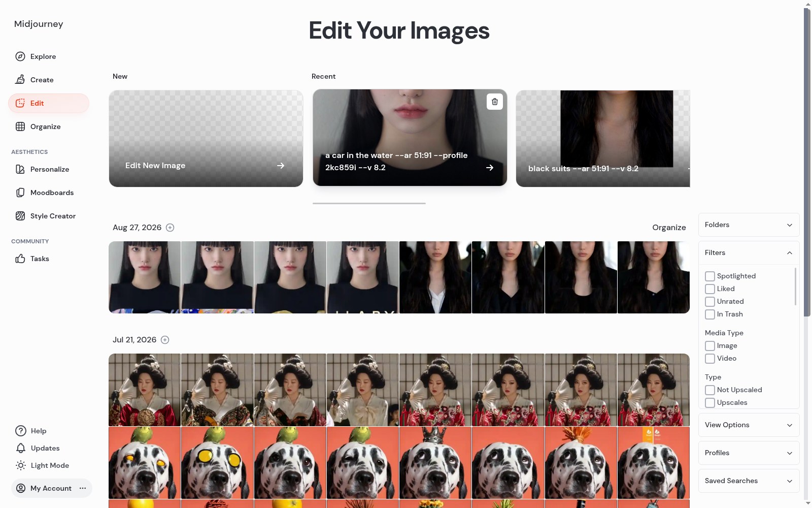Click the main page vertical scrollbar
The height and width of the screenshot is (508, 812).
tap(807, 163)
